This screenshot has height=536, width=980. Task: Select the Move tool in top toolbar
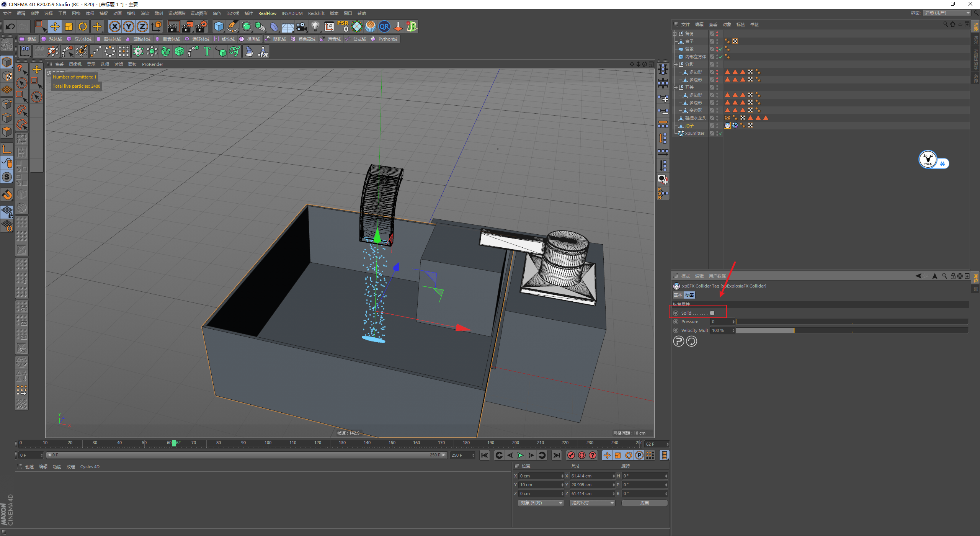pyautogui.click(x=55, y=26)
